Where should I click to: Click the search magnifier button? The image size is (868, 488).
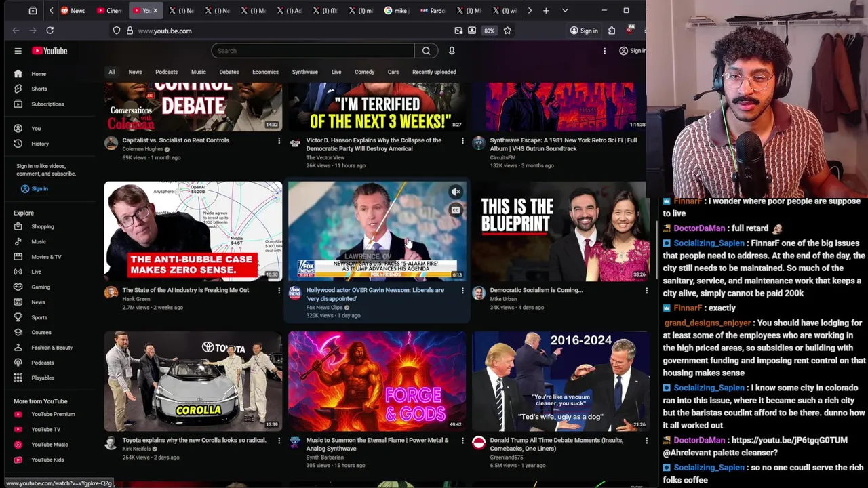tap(426, 51)
